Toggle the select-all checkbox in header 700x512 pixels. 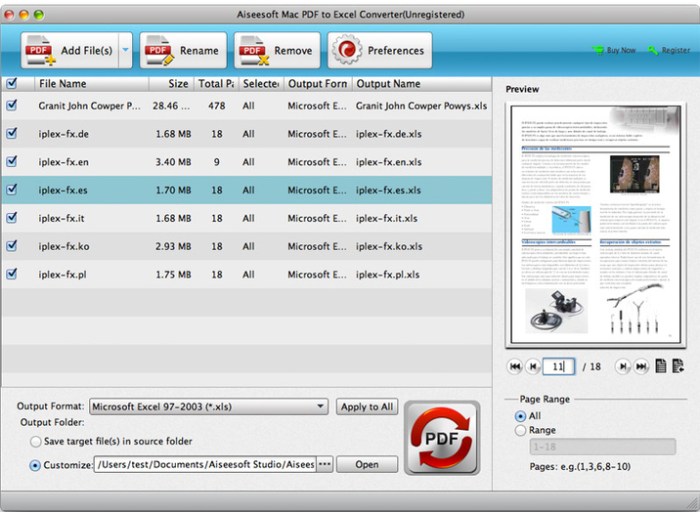pyautogui.click(x=12, y=83)
